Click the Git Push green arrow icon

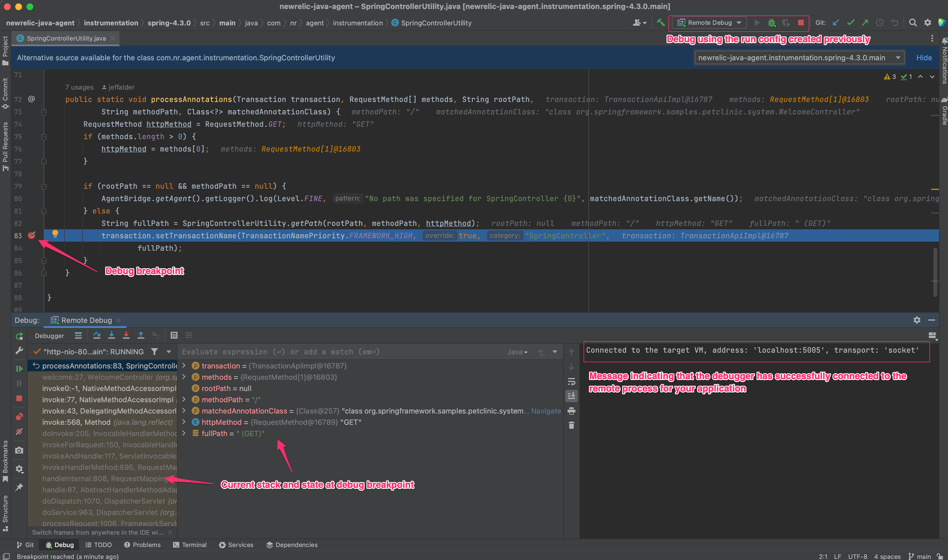click(865, 23)
